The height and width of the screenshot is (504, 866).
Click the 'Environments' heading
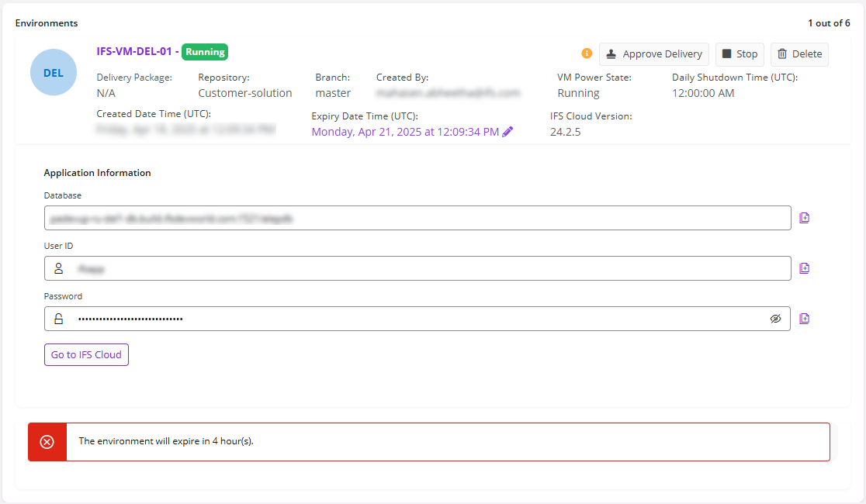point(47,23)
